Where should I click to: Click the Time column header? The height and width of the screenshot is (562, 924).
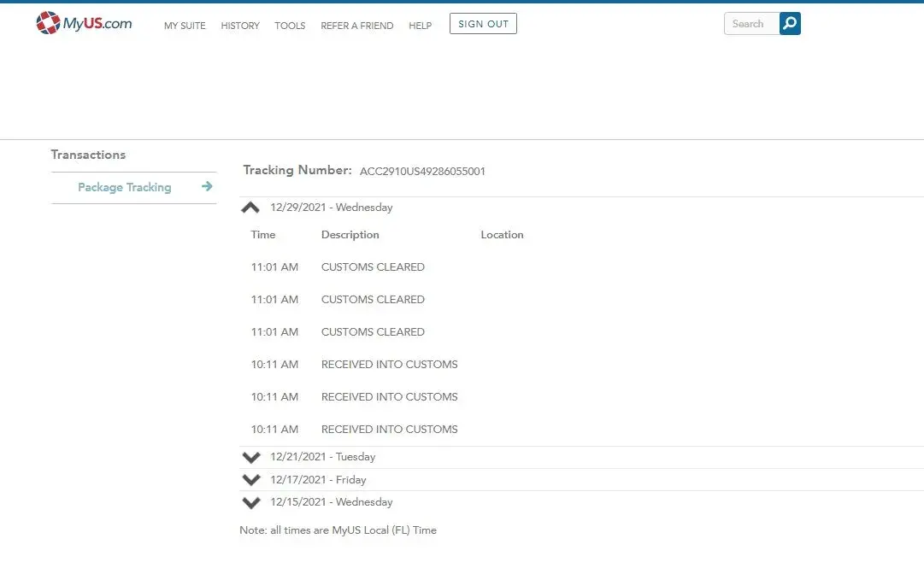(x=263, y=235)
